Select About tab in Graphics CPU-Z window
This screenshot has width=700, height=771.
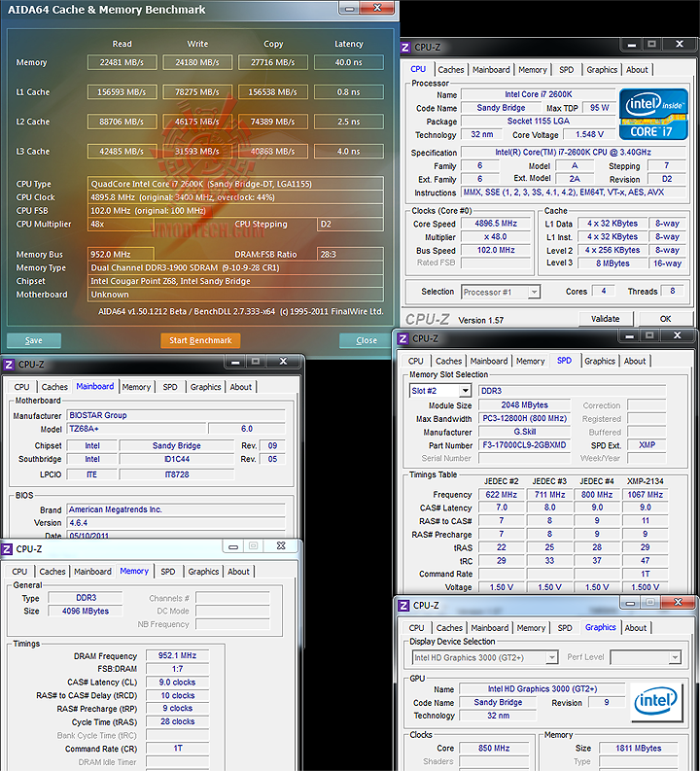636,628
